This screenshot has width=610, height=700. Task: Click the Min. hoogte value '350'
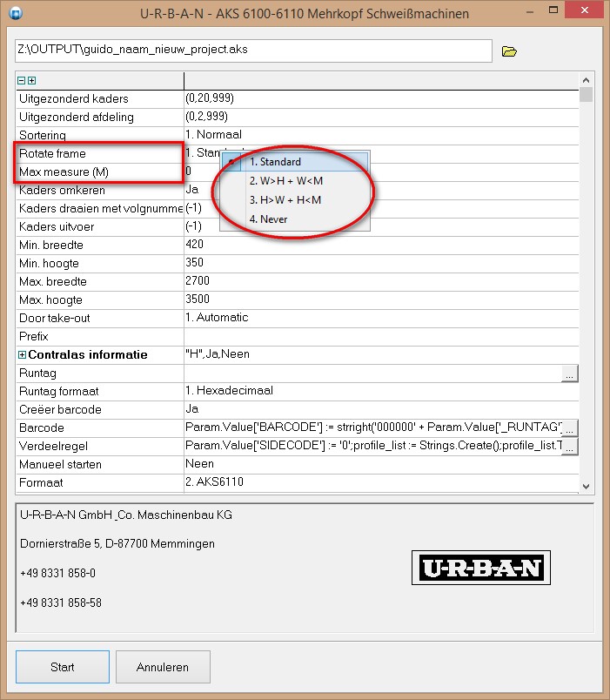(194, 263)
